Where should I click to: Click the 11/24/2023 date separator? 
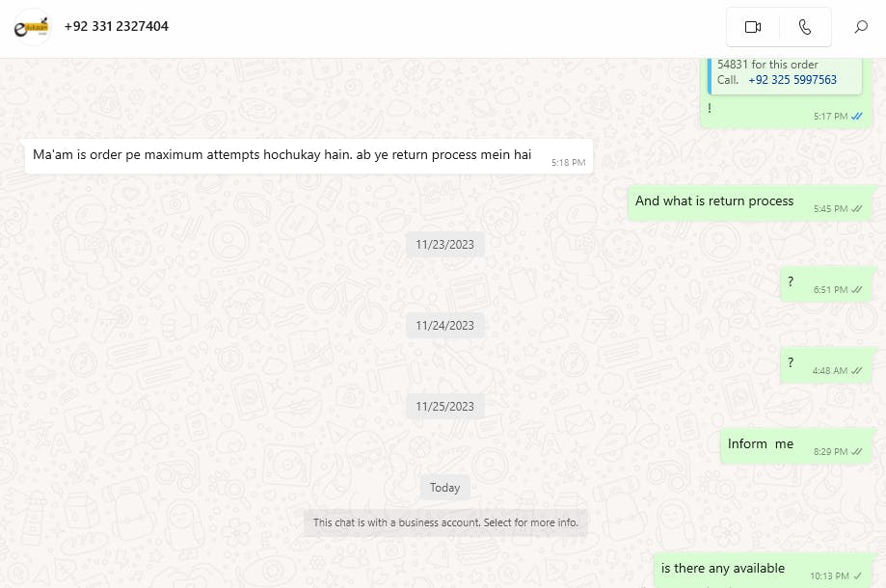click(x=445, y=326)
